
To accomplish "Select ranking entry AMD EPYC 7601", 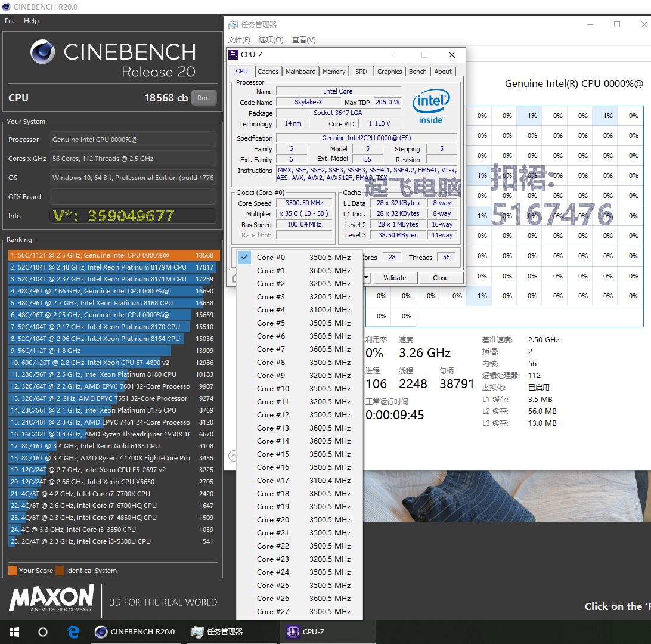I will click(113, 386).
